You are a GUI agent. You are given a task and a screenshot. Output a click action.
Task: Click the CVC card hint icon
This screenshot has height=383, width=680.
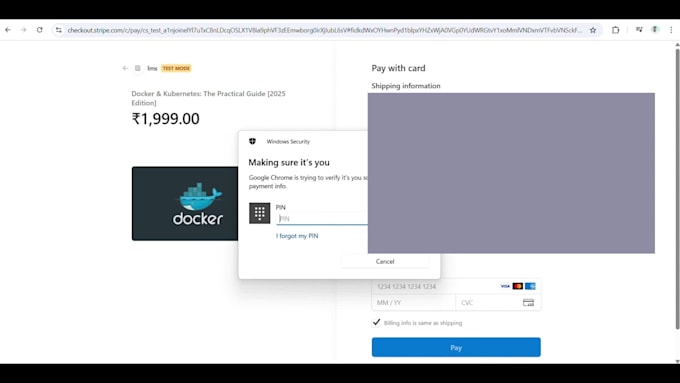pos(528,302)
